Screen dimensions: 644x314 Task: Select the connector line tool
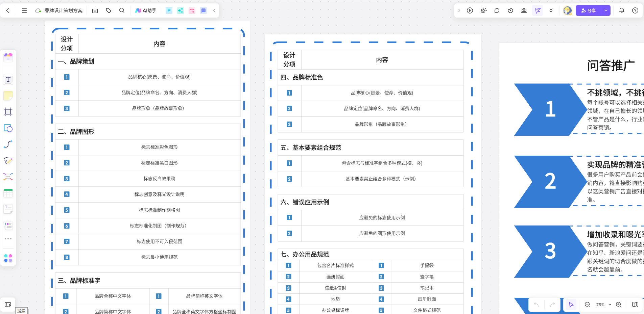point(8,144)
